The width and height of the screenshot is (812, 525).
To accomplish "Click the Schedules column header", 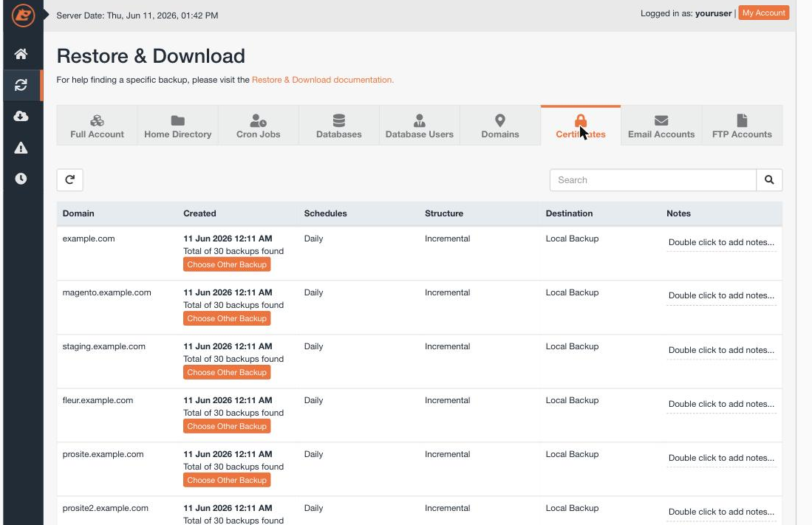I will (x=325, y=213).
